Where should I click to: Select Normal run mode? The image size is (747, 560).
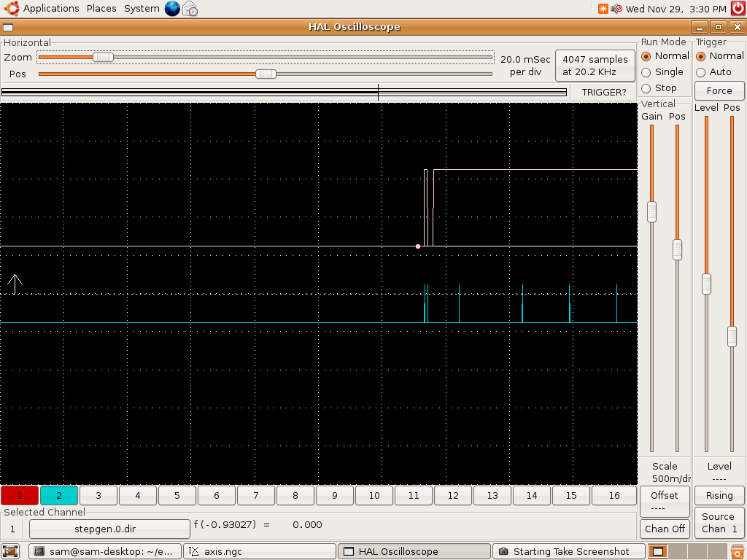(665, 56)
